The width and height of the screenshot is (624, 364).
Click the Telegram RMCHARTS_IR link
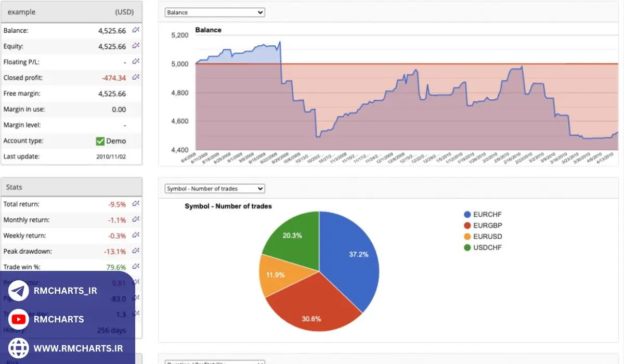(x=65, y=291)
